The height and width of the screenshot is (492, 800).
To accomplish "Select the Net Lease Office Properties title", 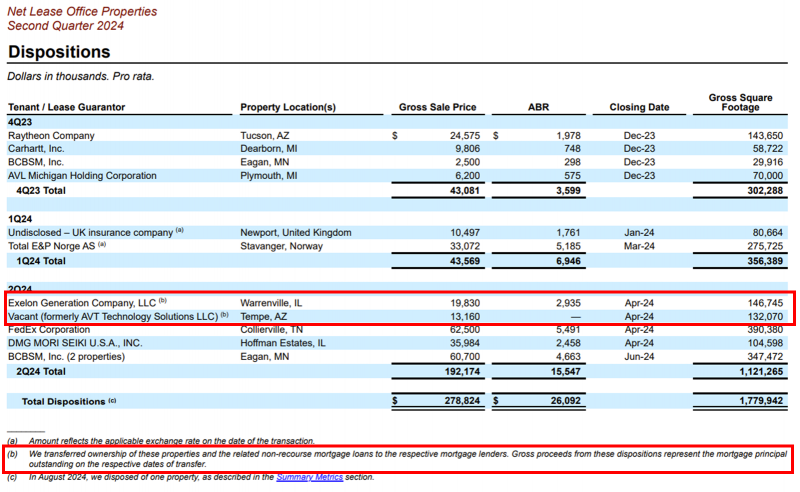I will coord(82,11).
